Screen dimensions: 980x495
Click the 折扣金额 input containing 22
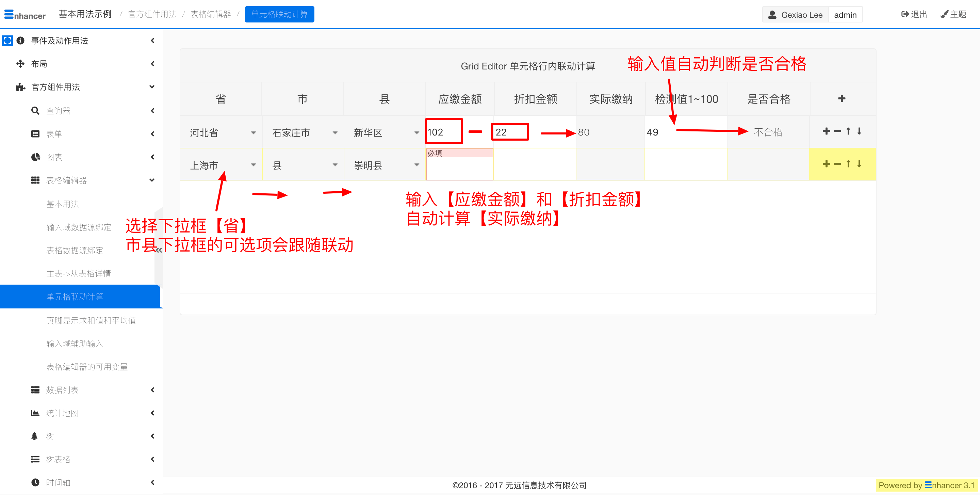click(510, 132)
